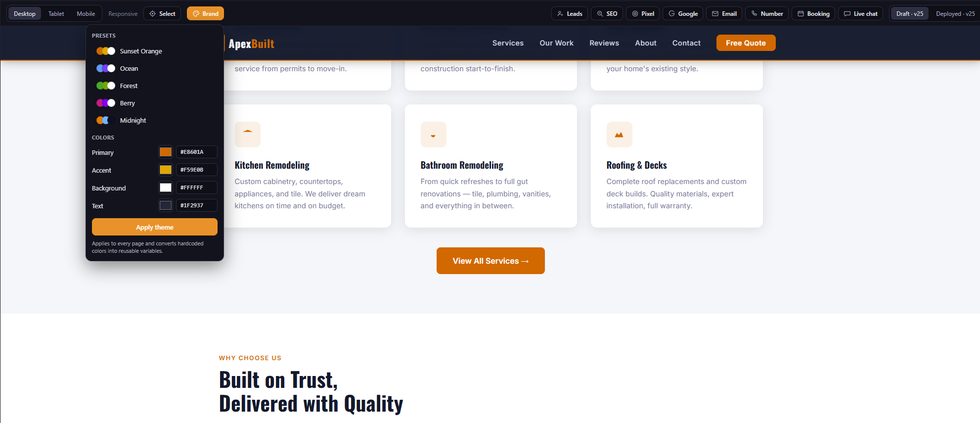980x423 pixels.
Task: Select the Bathroom Remodeling heading
Action: pos(462,165)
